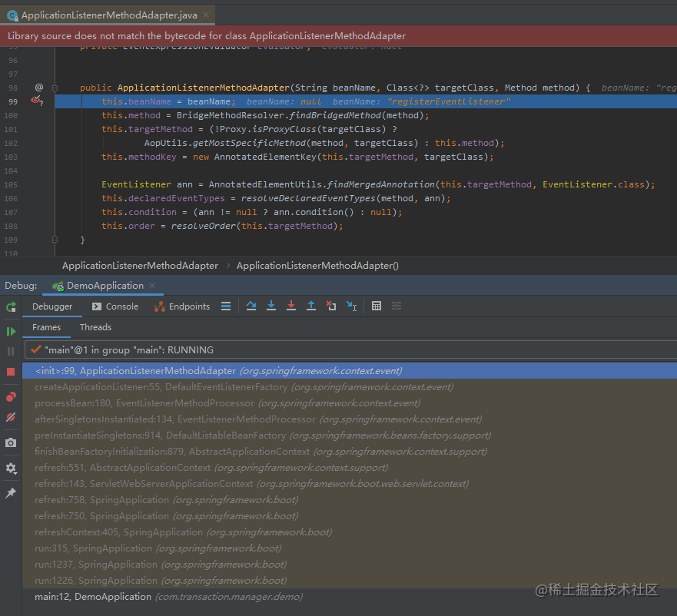Switch to the Threads tab
The height and width of the screenshot is (616, 677).
[x=95, y=327]
